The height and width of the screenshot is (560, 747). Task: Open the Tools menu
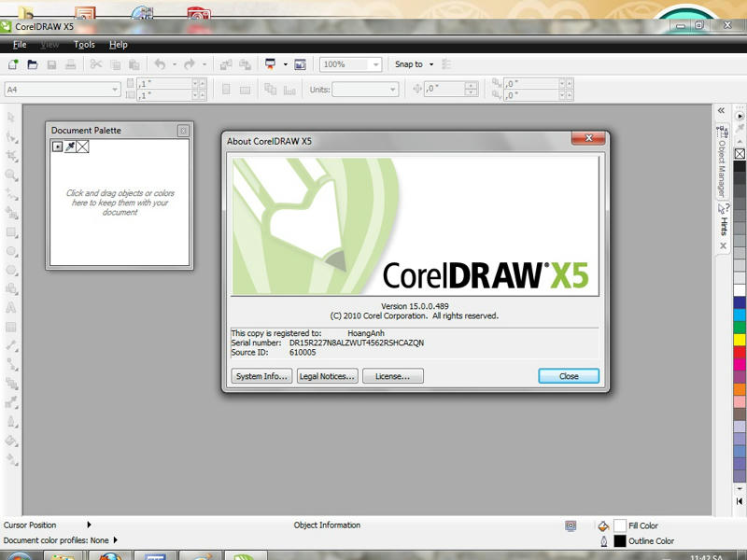[84, 45]
